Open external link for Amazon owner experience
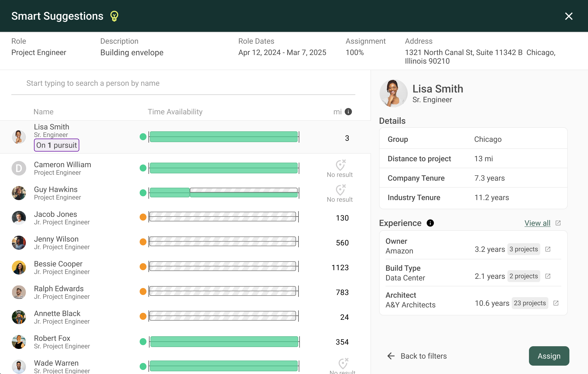Screen dimensions: 588x374 [x=548, y=249]
